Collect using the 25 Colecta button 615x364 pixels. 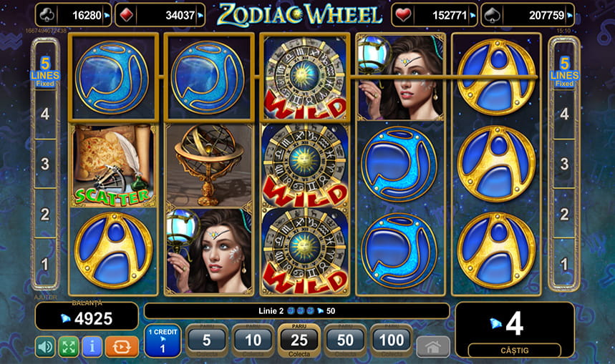299,340
